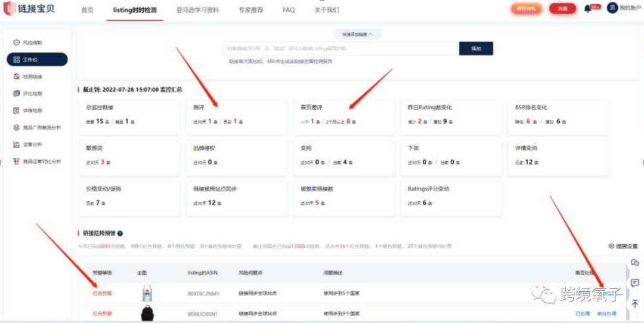Click 被同步到9个国家 description text
Image resolution: width=644 pixels, height=323 pixels.
point(341,313)
